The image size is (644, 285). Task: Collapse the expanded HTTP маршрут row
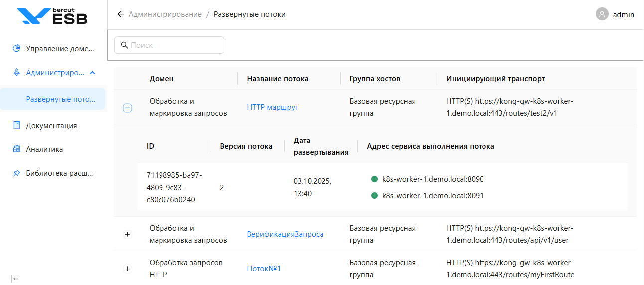pos(127,108)
